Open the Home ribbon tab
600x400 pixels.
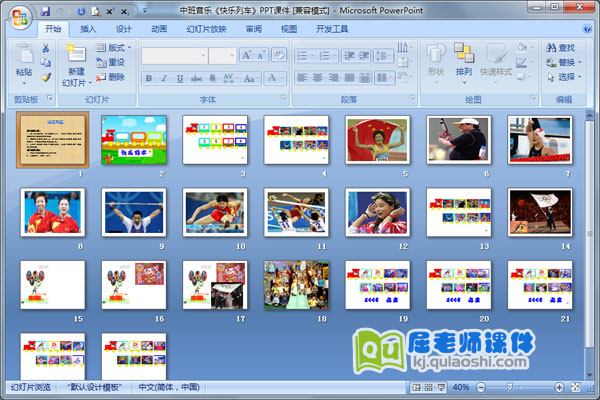53,29
